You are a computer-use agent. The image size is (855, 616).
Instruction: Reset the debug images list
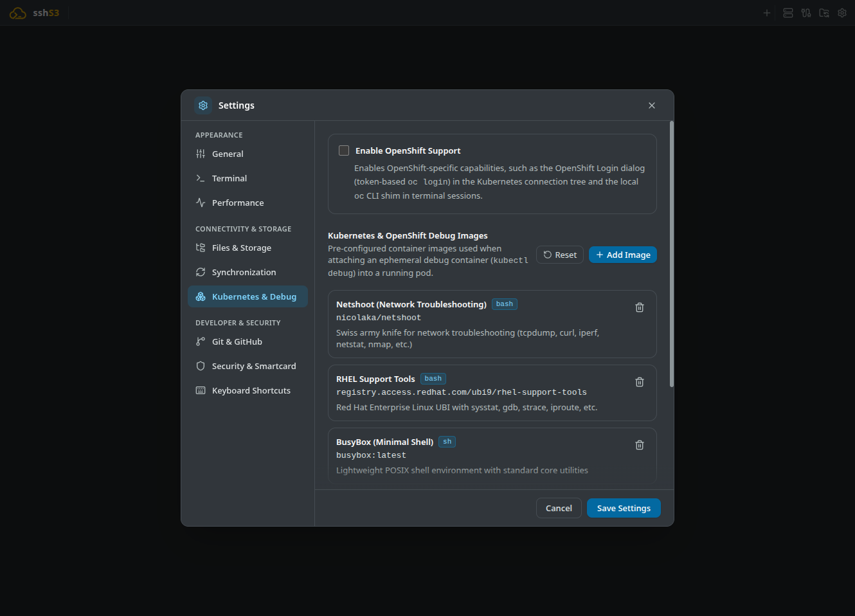pos(560,255)
